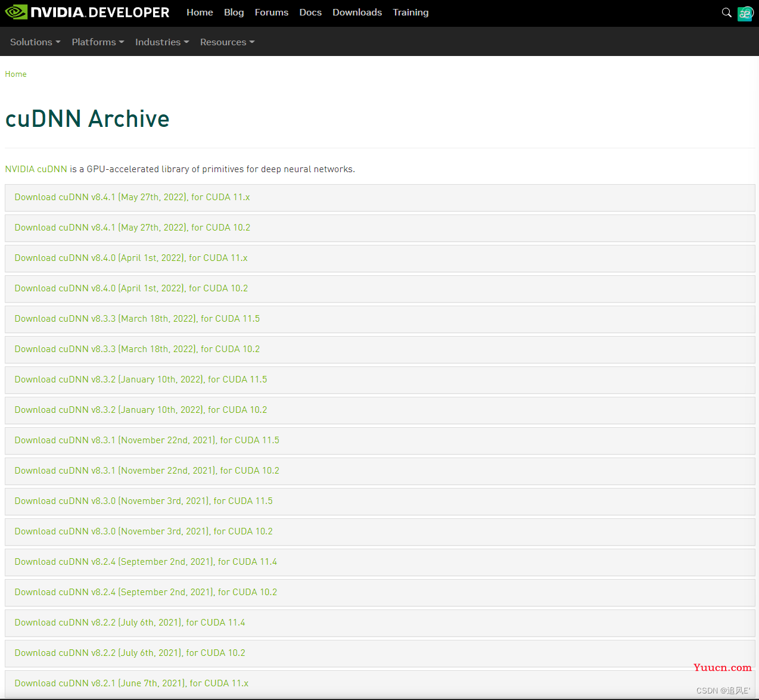
Task: Expand the Resources dropdown menu
Action: click(x=227, y=42)
